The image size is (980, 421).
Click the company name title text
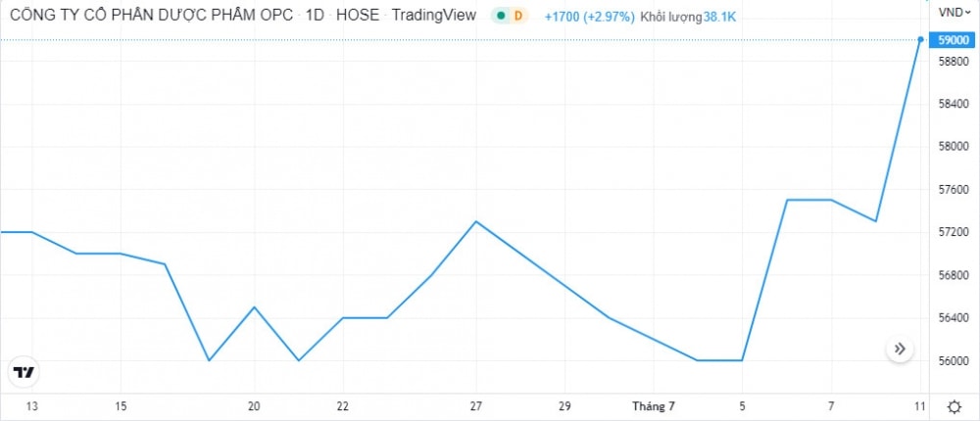150,16
